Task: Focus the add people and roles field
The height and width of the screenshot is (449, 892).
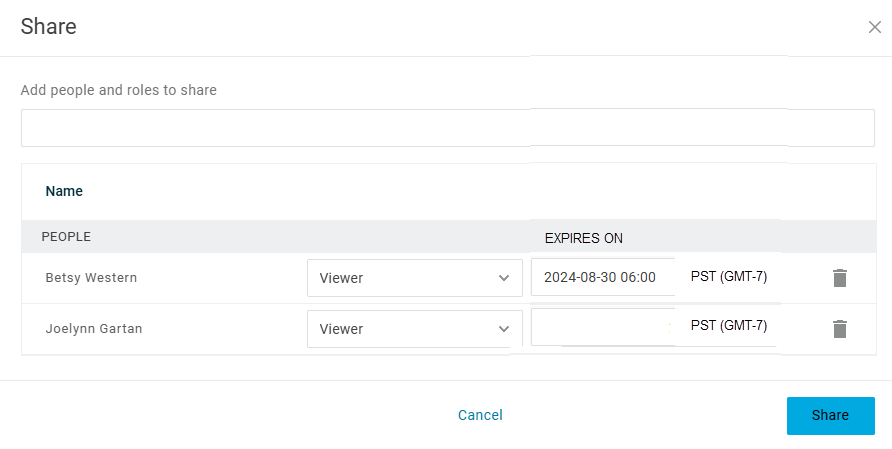Action: pos(447,128)
